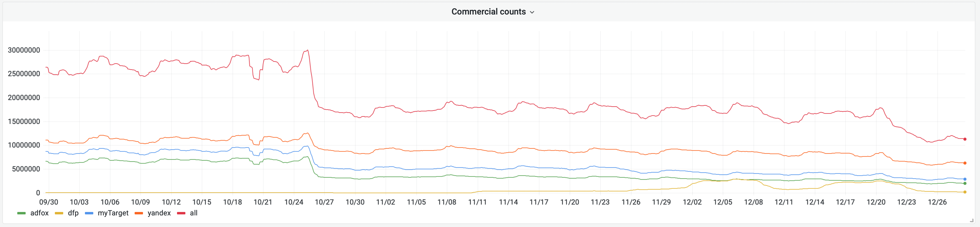980x227 pixels.
Task: Click the 10/12 x-axis date label
Action: (x=171, y=202)
